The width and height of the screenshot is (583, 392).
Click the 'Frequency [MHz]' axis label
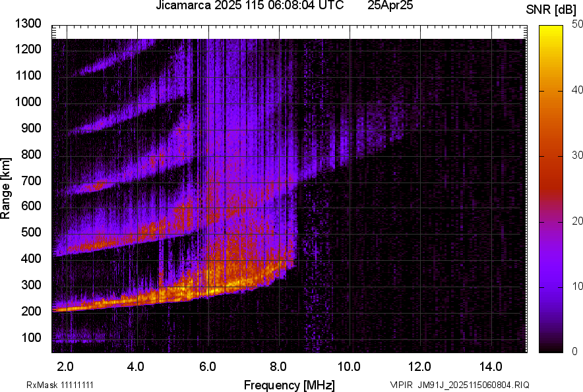coord(290,385)
